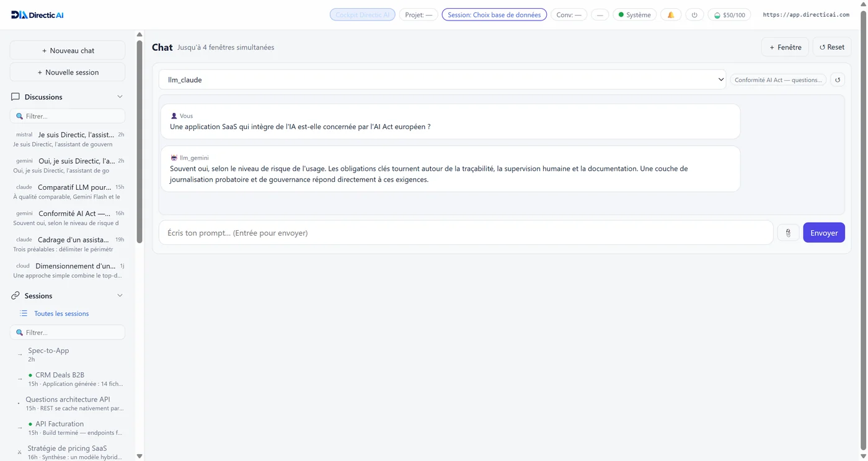Click the Conformité AI Act conversation chip
Screen dimensions: 868x461
pyautogui.click(x=778, y=79)
